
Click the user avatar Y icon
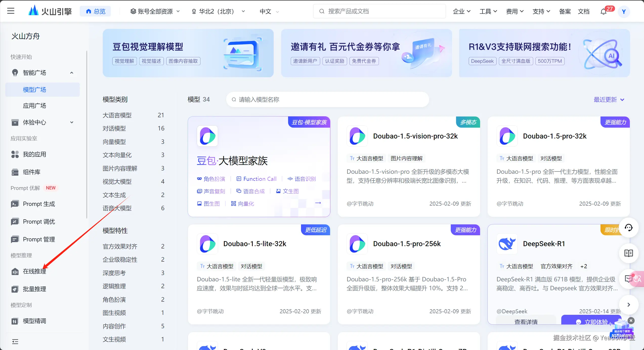[624, 12]
